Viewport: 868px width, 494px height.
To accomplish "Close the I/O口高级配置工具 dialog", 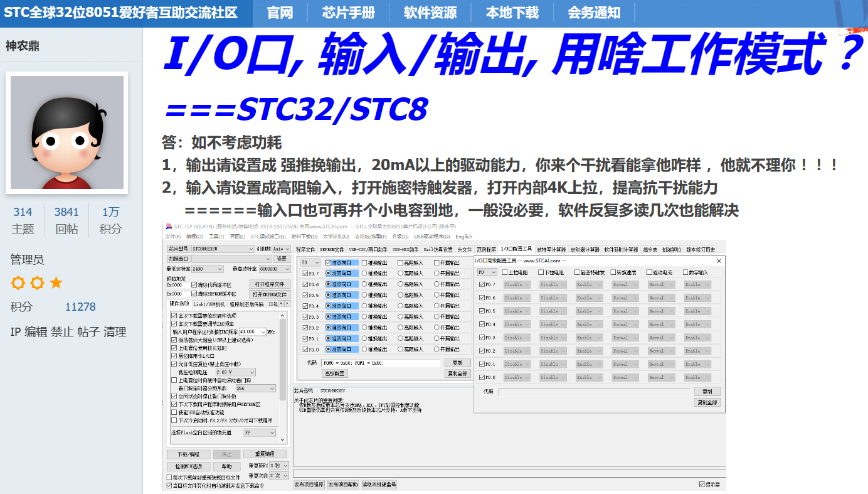I will click(x=719, y=260).
